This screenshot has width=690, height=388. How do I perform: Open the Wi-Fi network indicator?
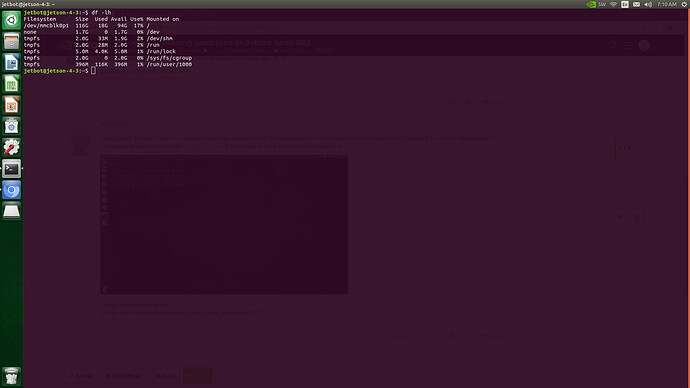pyautogui.click(x=613, y=4)
